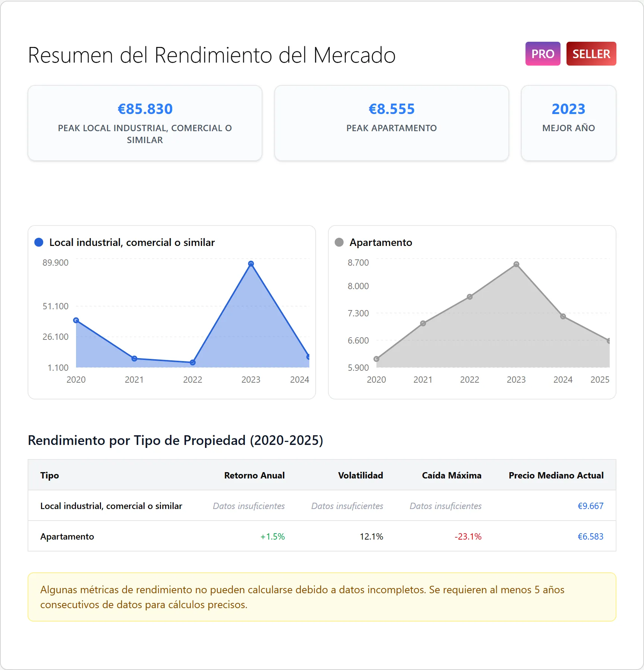
Task: Click the gray Apartamento legend dot
Action: 339,242
